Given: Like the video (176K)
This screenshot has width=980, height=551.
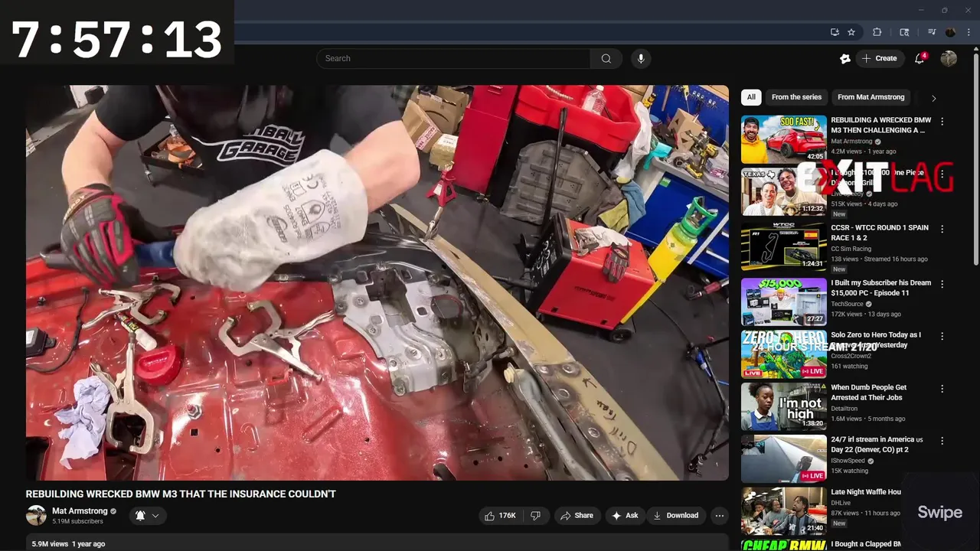Looking at the screenshot, I should click(499, 516).
